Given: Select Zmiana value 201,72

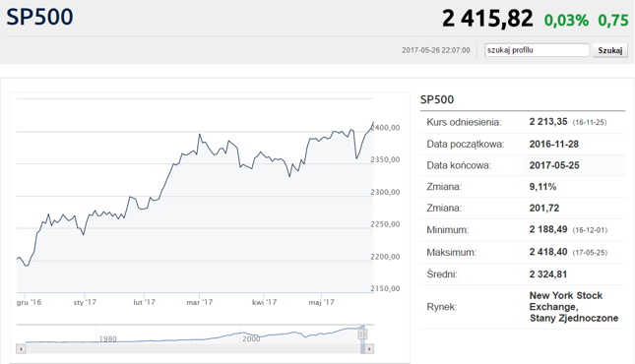Looking at the screenshot, I should tap(544, 209).
